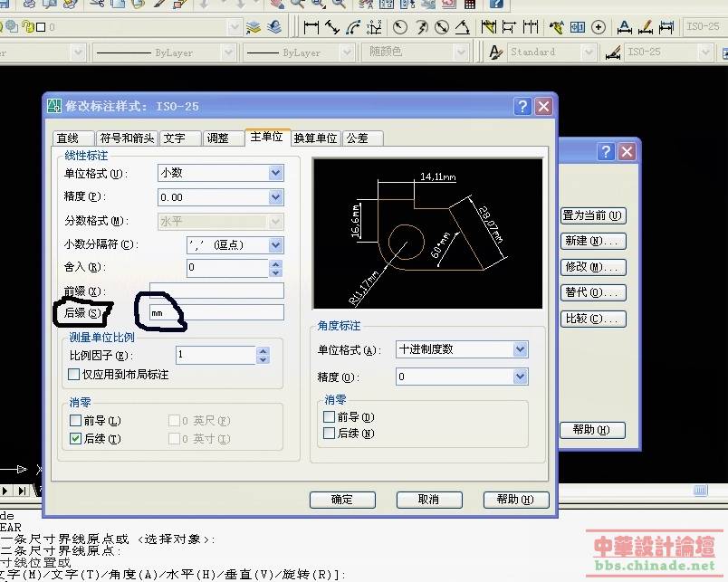
Task: Open the 分数格式(M) dropdown showing 水平
Action: click(x=221, y=222)
